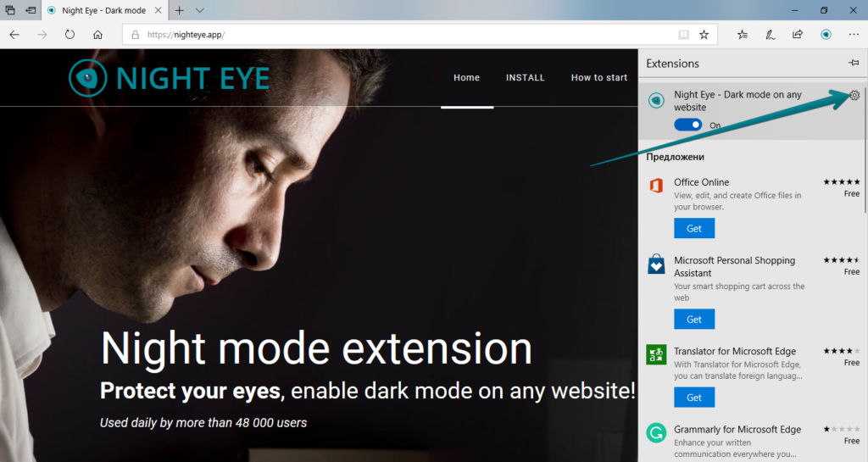
Task: Click the Night Eye toolbar extension icon
Action: [x=826, y=34]
